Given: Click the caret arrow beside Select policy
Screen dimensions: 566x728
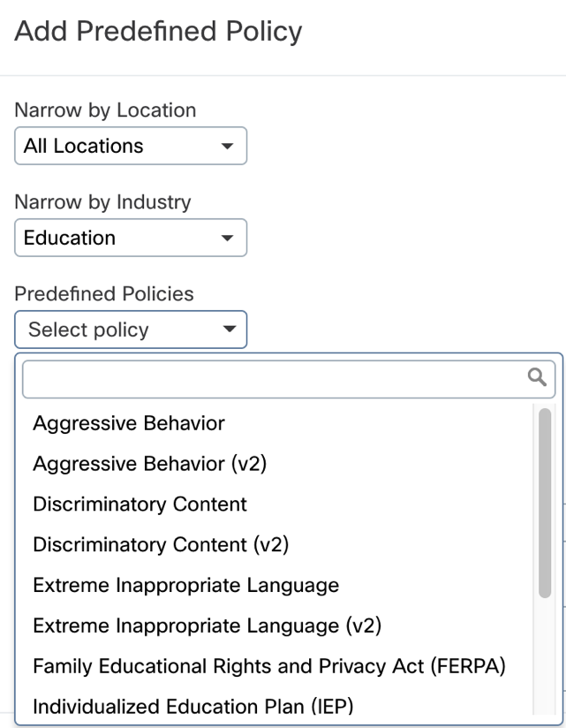Looking at the screenshot, I should [230, 330].
